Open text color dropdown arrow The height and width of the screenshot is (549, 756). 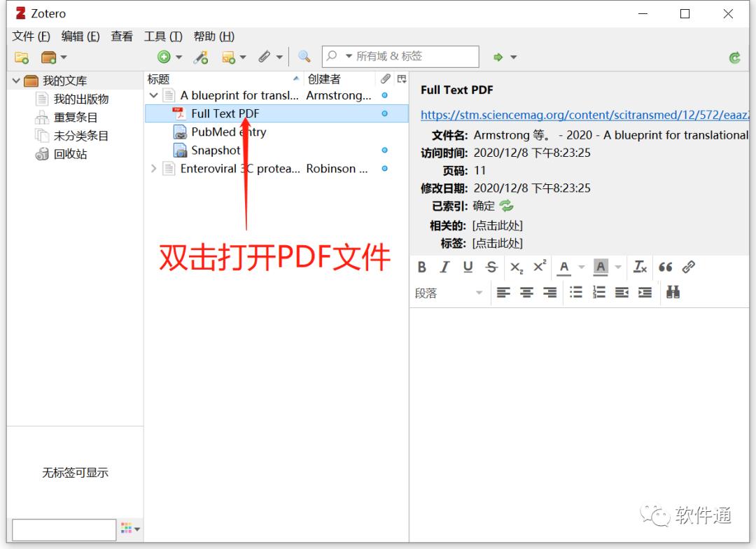point(582,267)
